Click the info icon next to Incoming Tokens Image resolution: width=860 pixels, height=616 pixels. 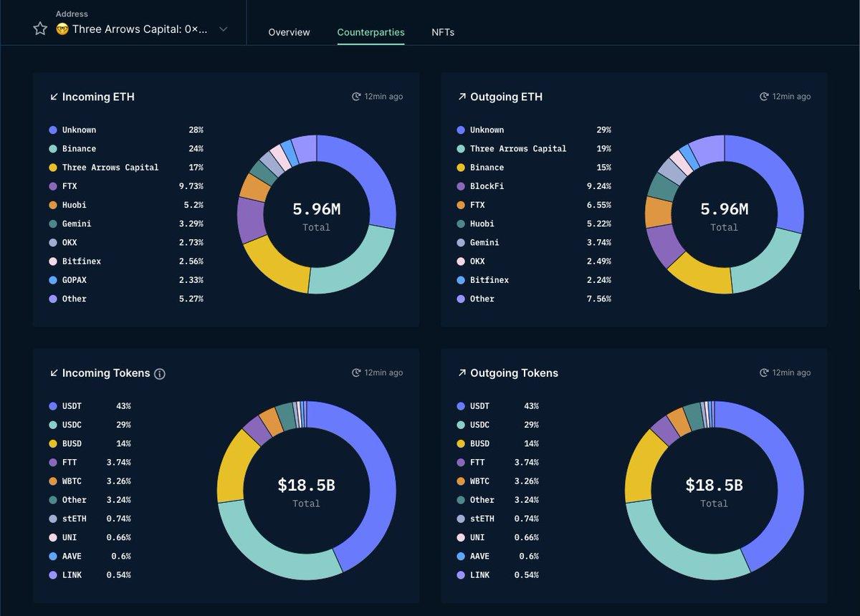click(x=160, y=374)
